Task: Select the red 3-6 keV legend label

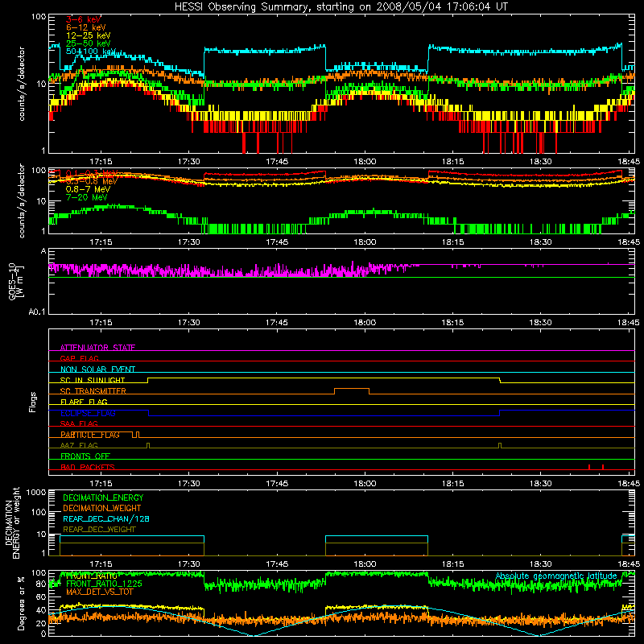Action: coord(84,19)
